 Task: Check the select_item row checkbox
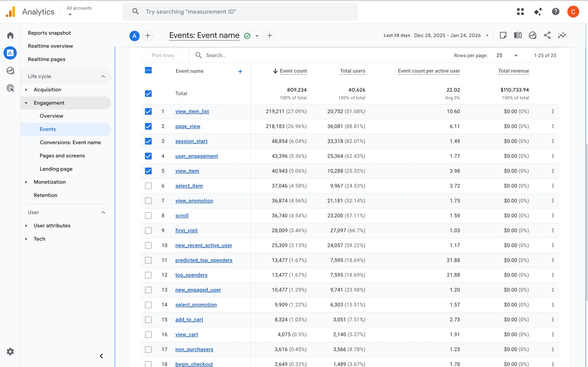[148, 186]
